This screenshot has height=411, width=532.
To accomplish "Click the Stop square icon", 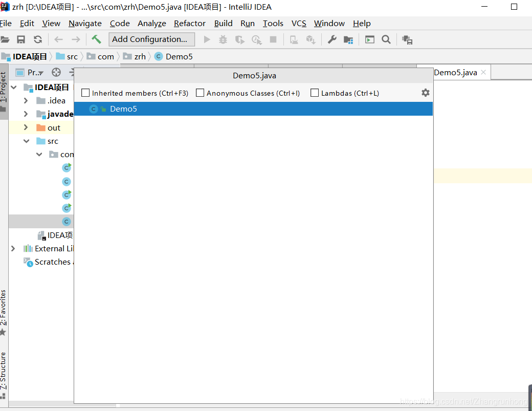I will coord(273,40).
